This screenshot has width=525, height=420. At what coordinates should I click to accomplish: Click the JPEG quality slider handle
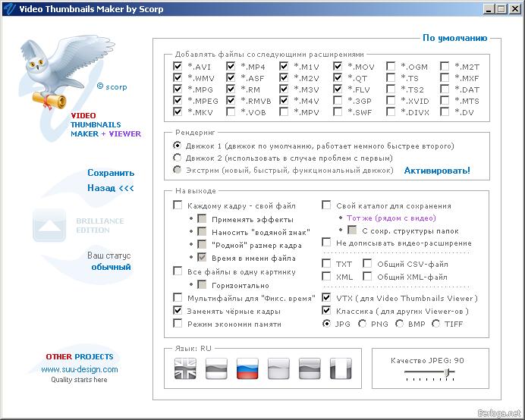click(x=448, y=372)
